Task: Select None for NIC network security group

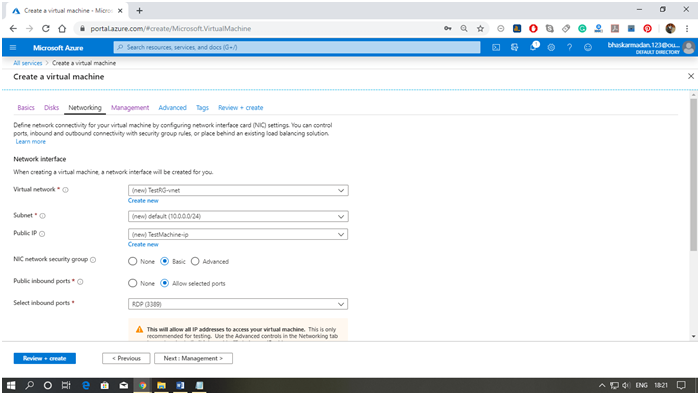Action: pyautogui.click(x=132, y=262)
